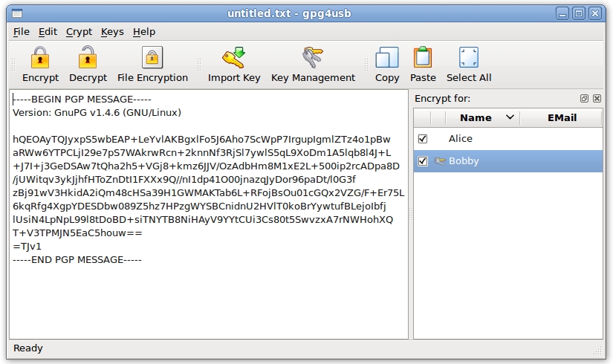
Task: Select the Bobby row in key list
Action: click(507, 161)
